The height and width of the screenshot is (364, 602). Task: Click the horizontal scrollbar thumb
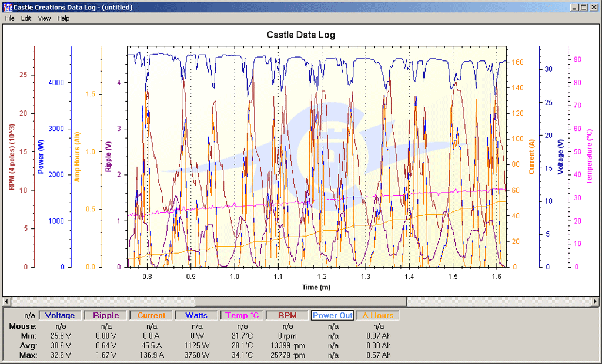(x=302, y=302)
